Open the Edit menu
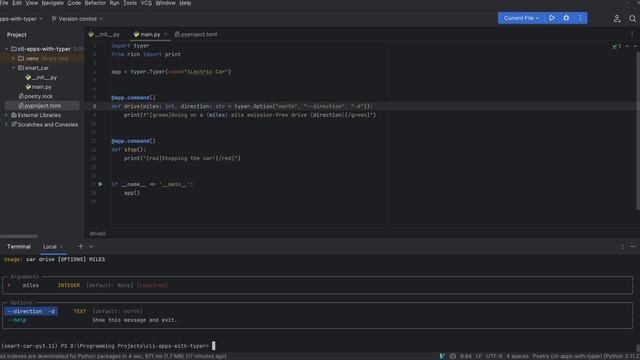The height and width of the screenshot is (360, 640). click(17, 3)
